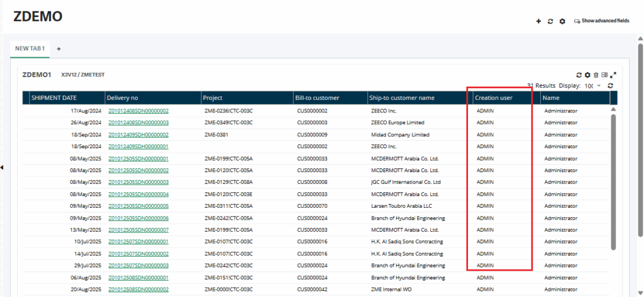Open page settings gear in the header
The image size is (644, 297).
point(562,21)
